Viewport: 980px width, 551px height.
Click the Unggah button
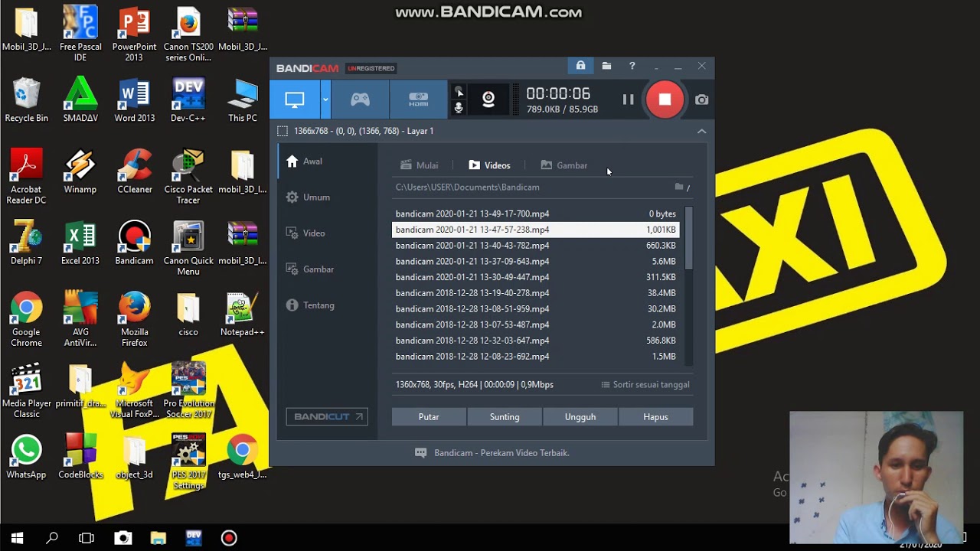coord(580,417)
